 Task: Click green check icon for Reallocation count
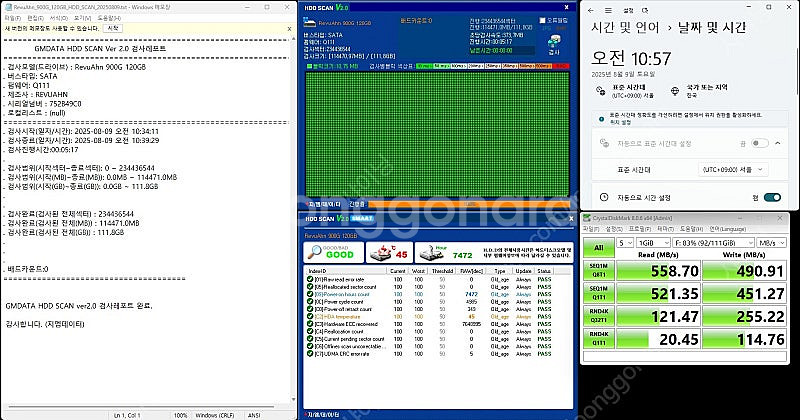(x=310, y=331)
